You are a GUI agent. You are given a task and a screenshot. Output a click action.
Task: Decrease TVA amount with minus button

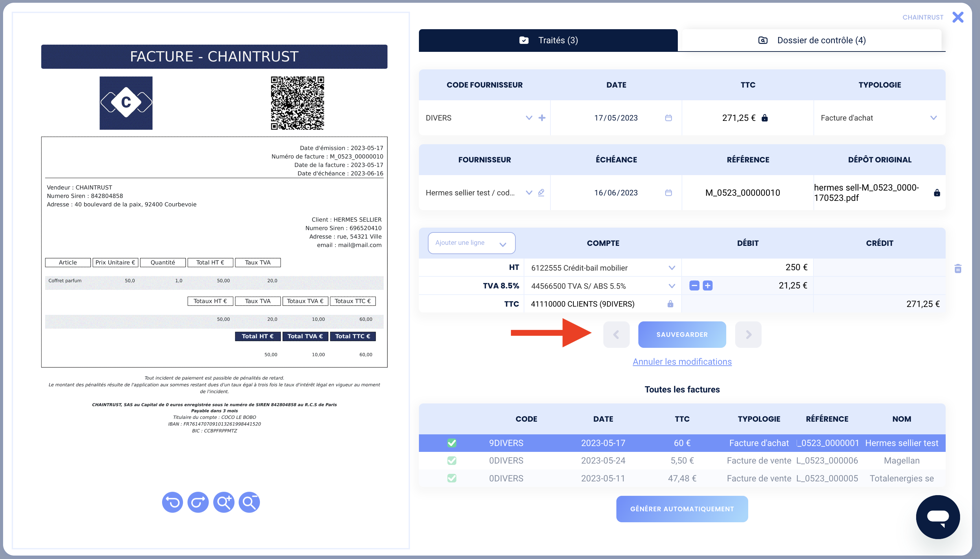point(694,286)
